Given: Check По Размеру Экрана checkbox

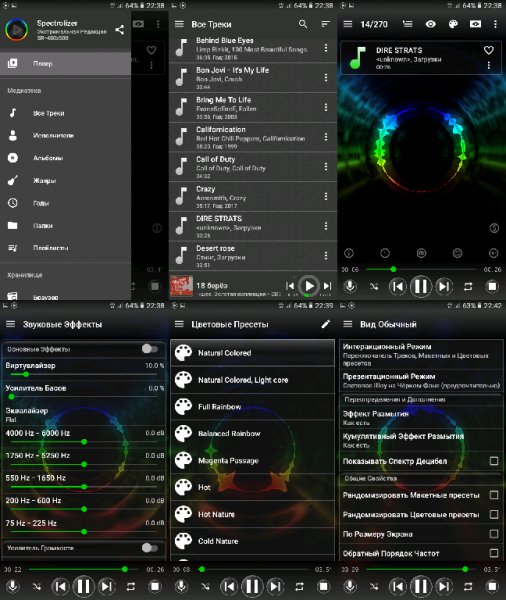Looking at the screenshot, I should (494, 534).
